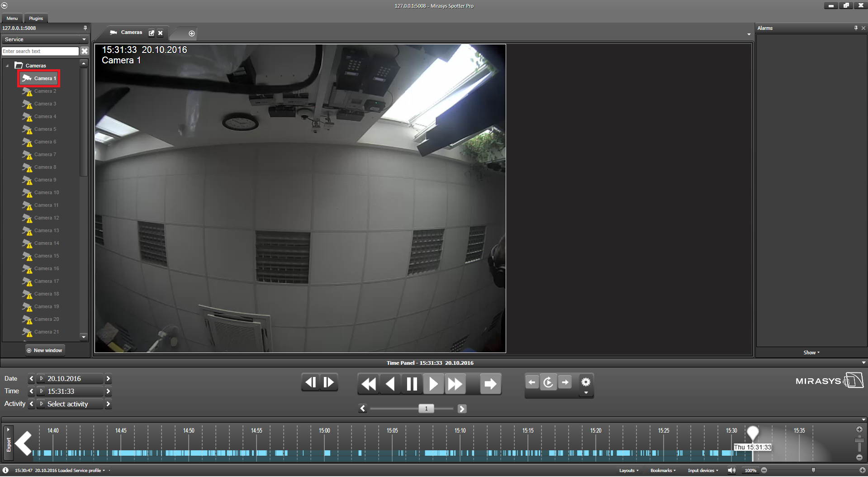This screenshot has width=868, height=477.
Task: Edit the Cameras tab layout
Action: (x=152, y=33)
